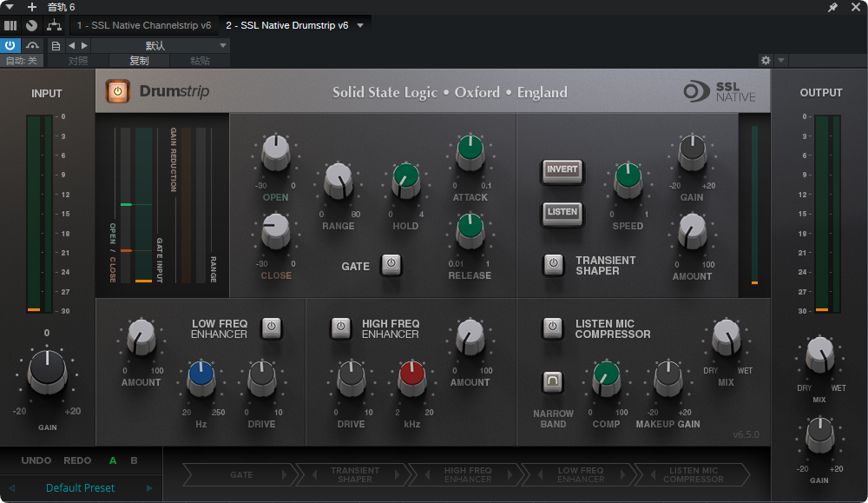Image resolution: width=868 pixels, height=503 pixels.
Task: Toggle the Listen Mic Compressor power button
Action: click(552, 328)
